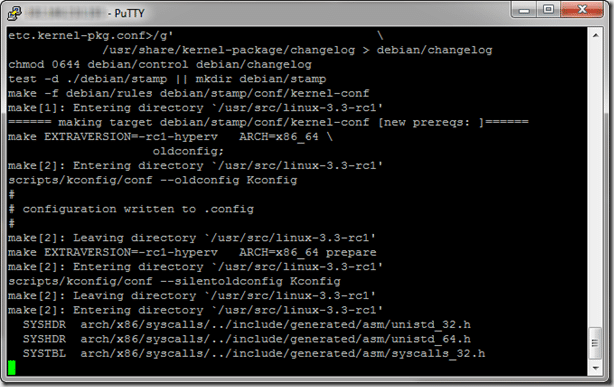Minimize the PuTTY window

coord(525,9)
